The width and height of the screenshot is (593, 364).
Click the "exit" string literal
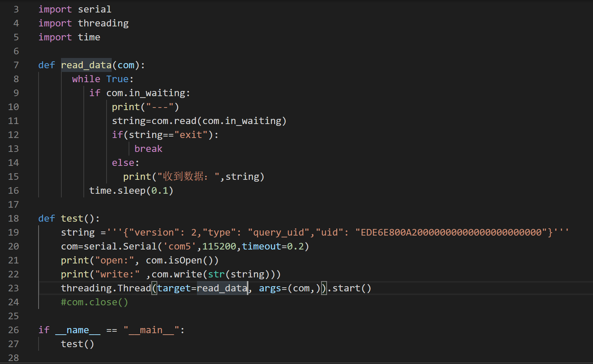point(191,135)
